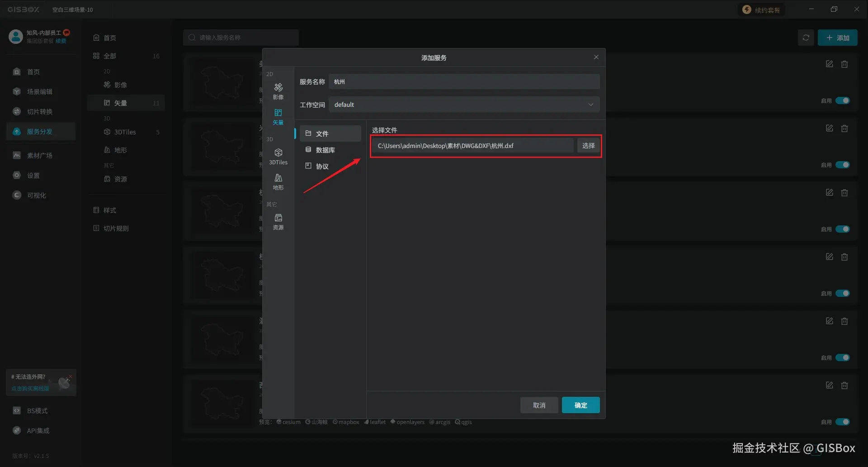Click the file path input field

[473, 146]
